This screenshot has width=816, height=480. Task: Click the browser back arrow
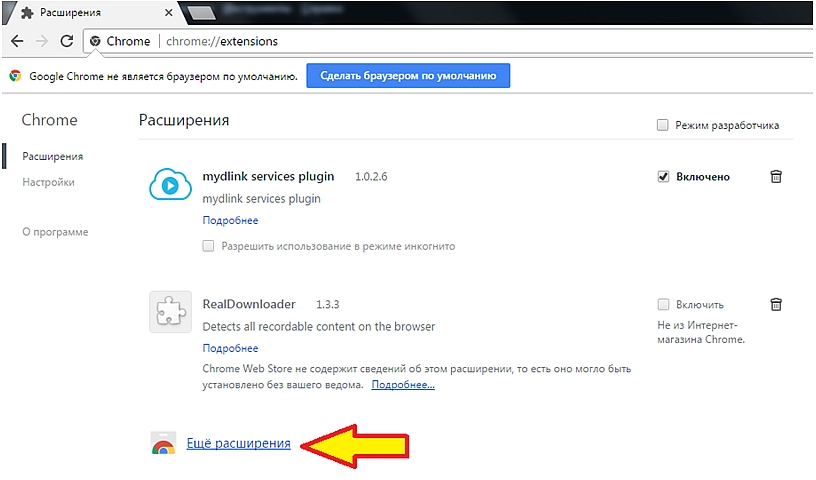click(x=17, y=41)
